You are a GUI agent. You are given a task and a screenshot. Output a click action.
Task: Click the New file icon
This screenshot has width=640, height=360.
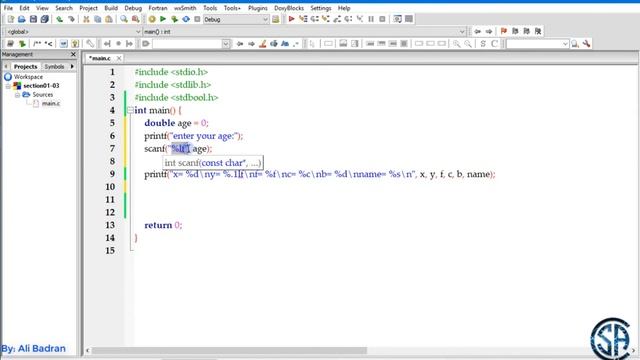[x=11, y=19]
